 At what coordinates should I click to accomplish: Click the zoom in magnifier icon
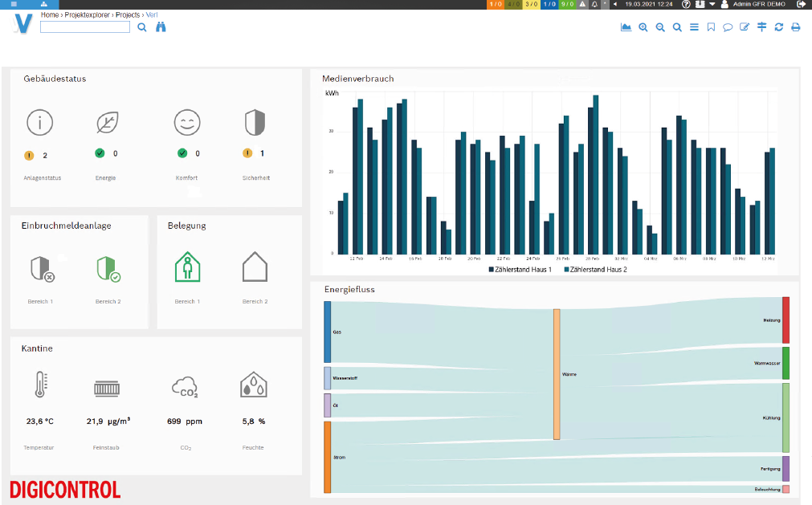coord(643,27)
